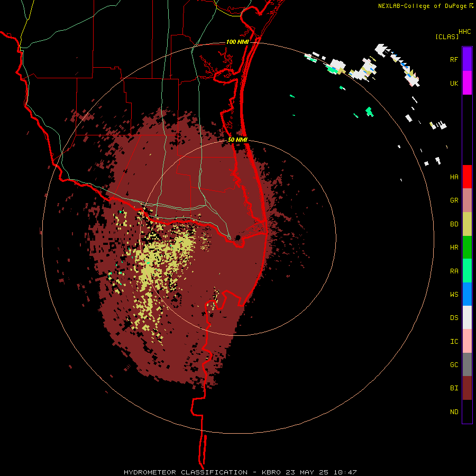Click the "KBRO" station identifier
The height and width of the screenshot is (476, 476).
click(271, 472)
